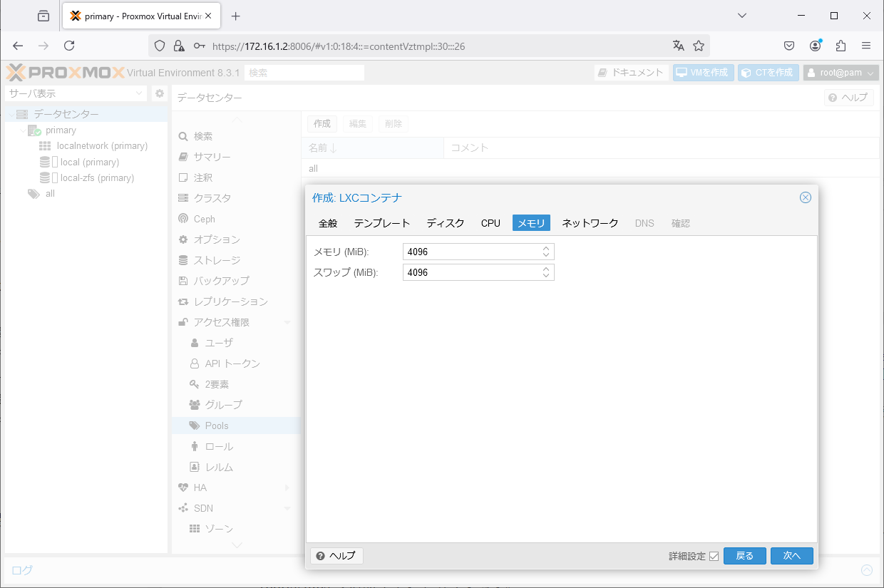The image size is (884, 588).
Task: Switch to the ネットワーク tab
Action: [x=590, y=223]
